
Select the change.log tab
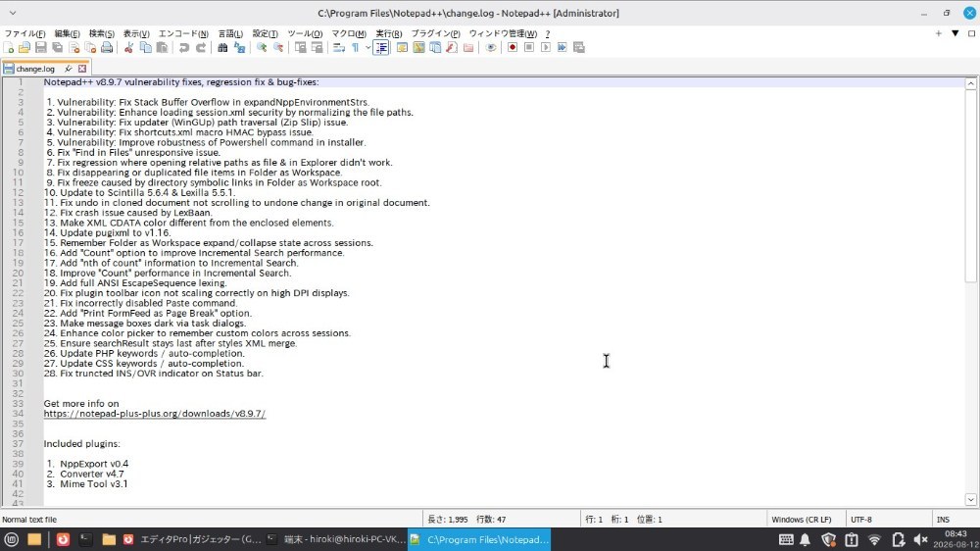coord(35,69)
